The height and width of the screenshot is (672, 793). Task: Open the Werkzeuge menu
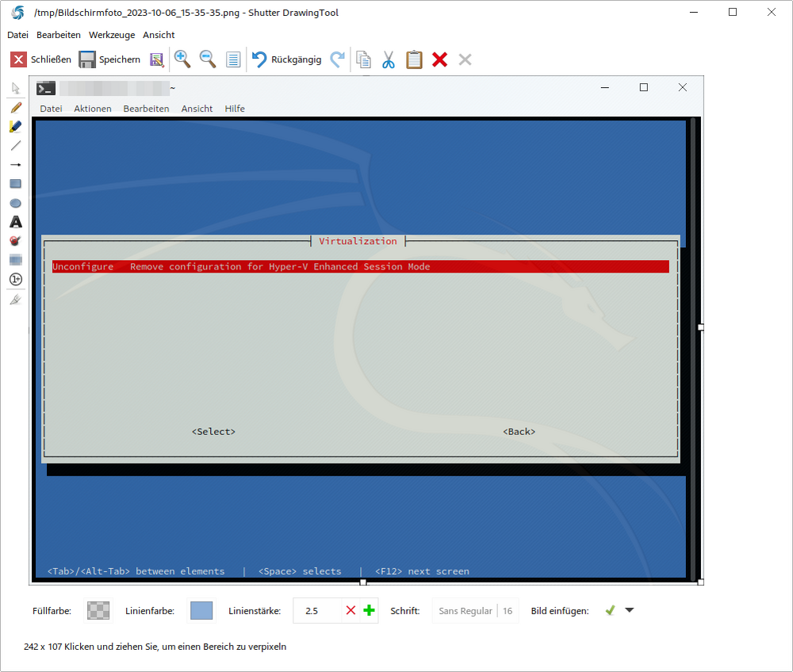112,35
